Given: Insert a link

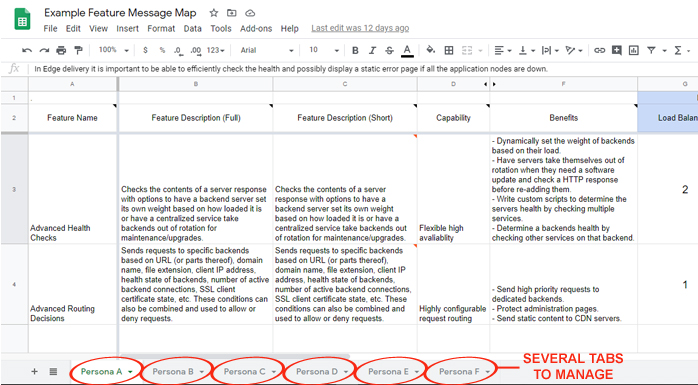Looking at the screenshot, I should [x=600, y=50].
